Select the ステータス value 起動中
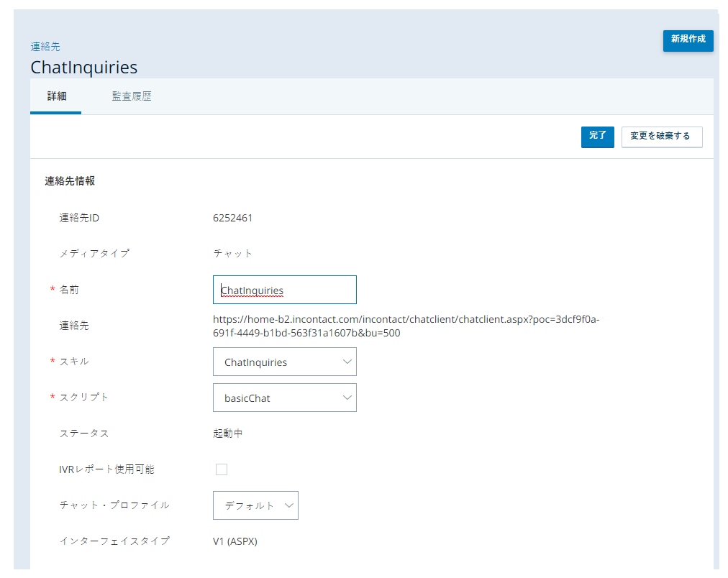Image resolution: width=728 pixels, height=578 pixels. pyautogui.click(x=227, y=433)
